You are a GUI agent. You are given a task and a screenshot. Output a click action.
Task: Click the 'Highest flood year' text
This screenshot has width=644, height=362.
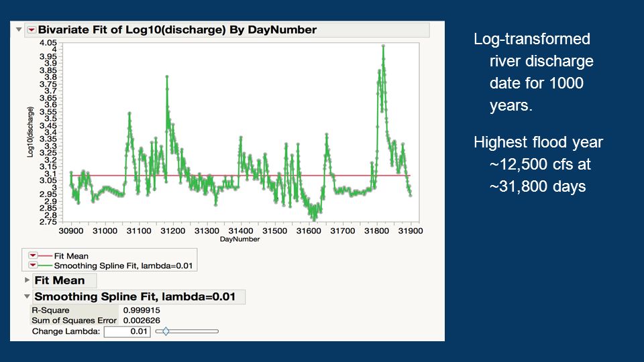coord(538,142)
